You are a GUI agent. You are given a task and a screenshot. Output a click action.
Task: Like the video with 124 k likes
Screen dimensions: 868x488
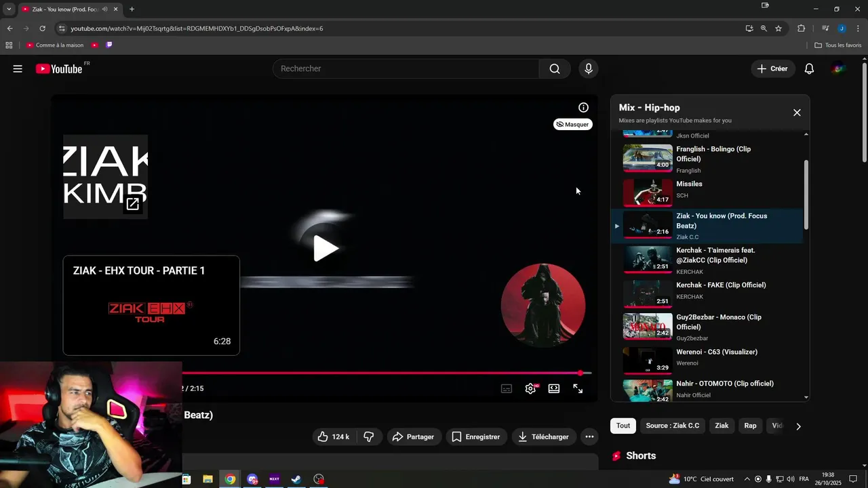click(x=333, y=436)
